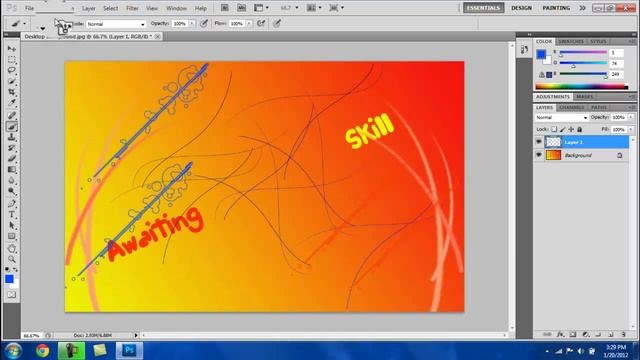Select the Eyedropper tool
The height and width of the screenshot is (360, 640).
(11, 102)
